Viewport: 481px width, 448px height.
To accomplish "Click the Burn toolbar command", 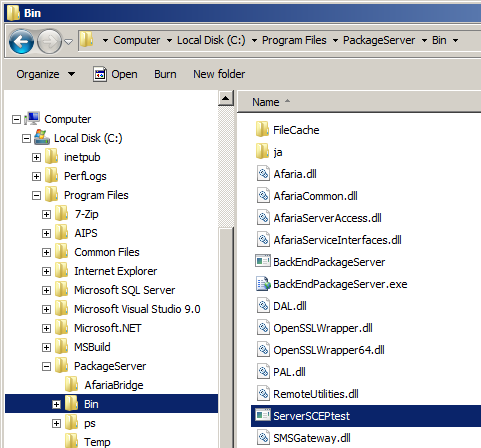I will [165, 74].
